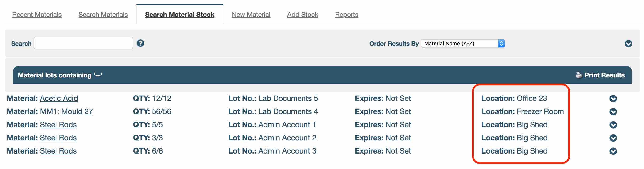
Task: Open the Mould 27 material link
Action: pos(77,111)
